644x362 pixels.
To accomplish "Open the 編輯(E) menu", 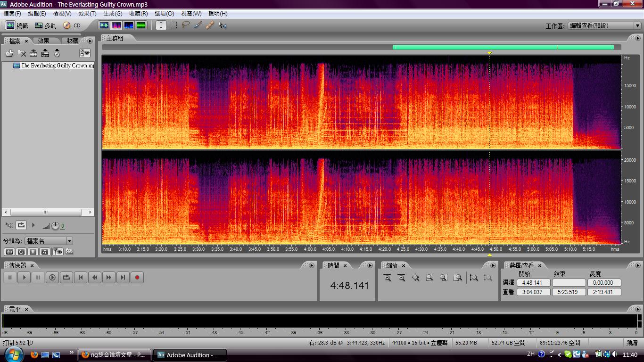I will click(x=37, y=14).
